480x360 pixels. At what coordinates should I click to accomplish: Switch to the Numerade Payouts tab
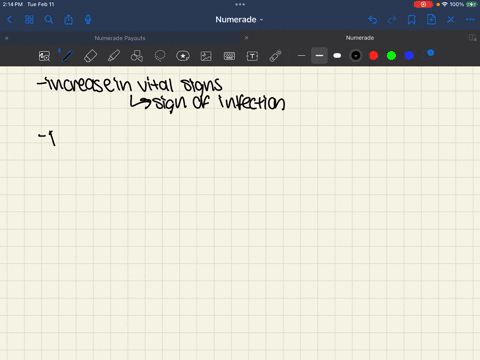[120, 38]
